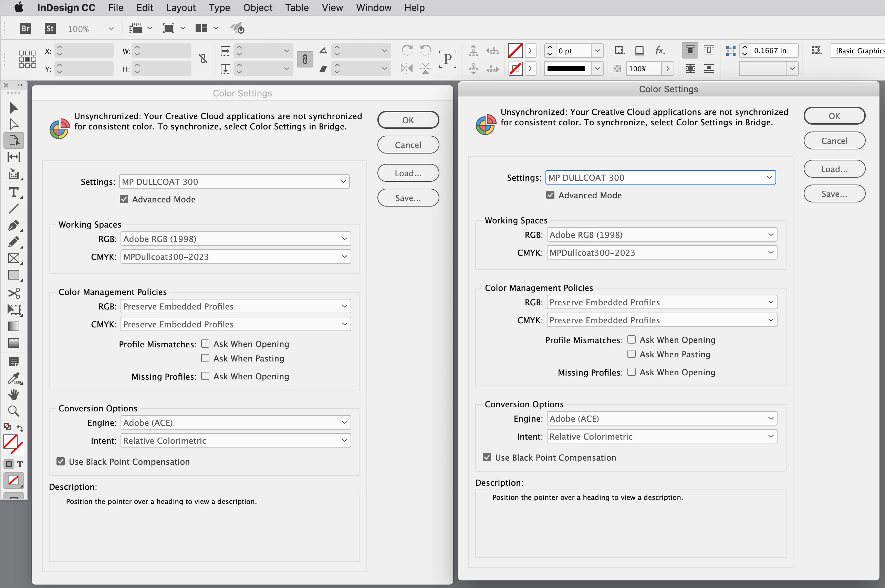This screenshot has width=885, height=588.
Task: Expand the Intent dropdown in right dialog
Action: click(x=662, y=437)
